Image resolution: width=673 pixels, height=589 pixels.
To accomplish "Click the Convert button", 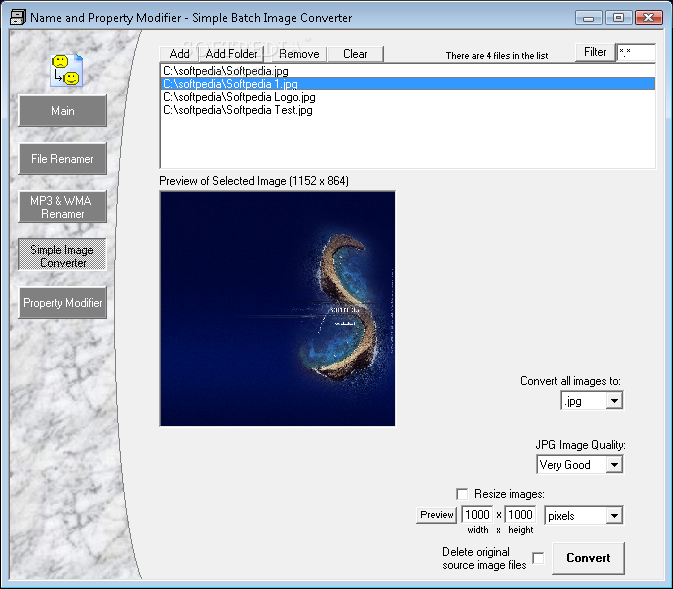I will [588, 558].
